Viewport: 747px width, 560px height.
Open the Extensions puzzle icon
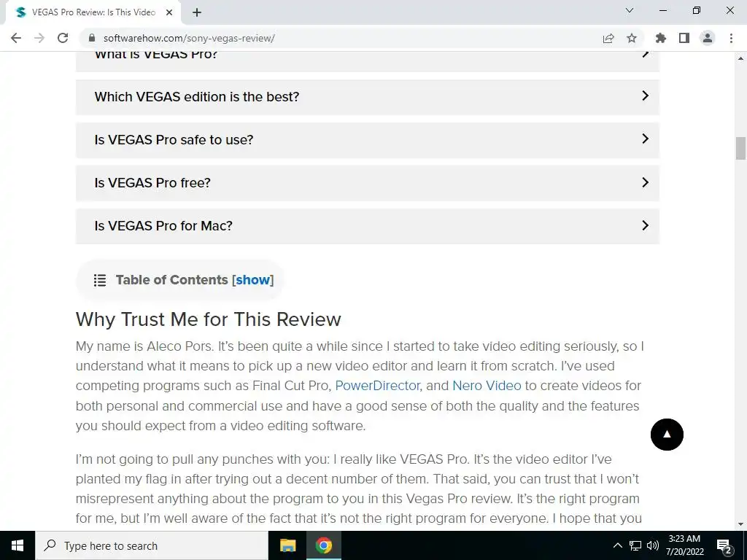(x=661, y=38)
